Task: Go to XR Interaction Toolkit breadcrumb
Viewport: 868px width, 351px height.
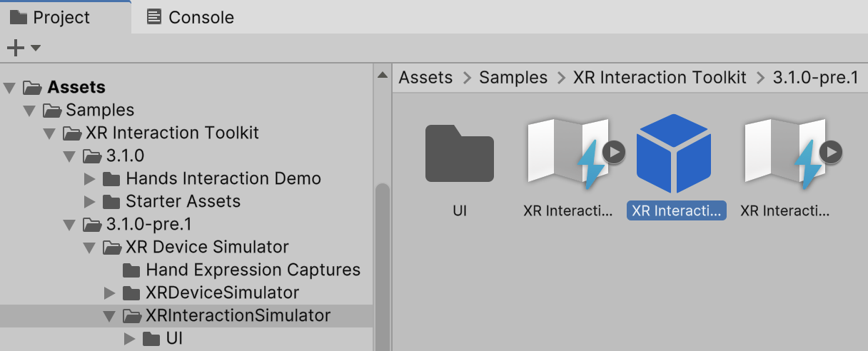Action: [660, 78]
